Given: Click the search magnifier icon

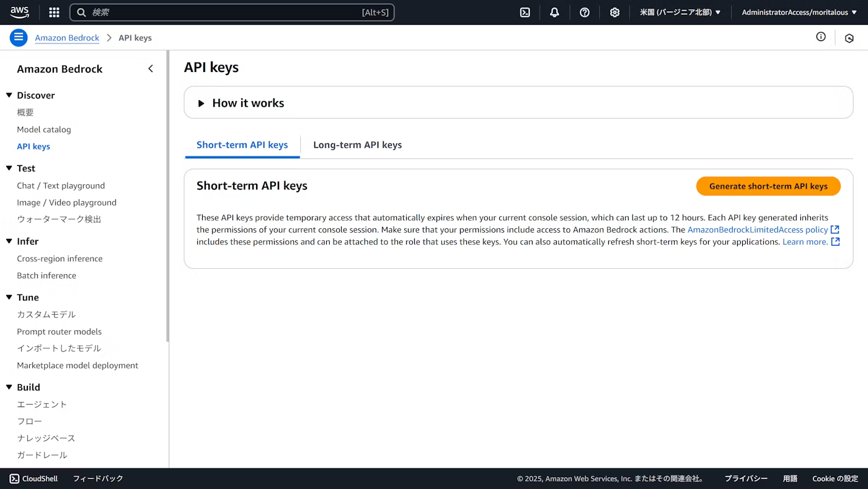Looking at the screenshot, I should pos(81,12).
